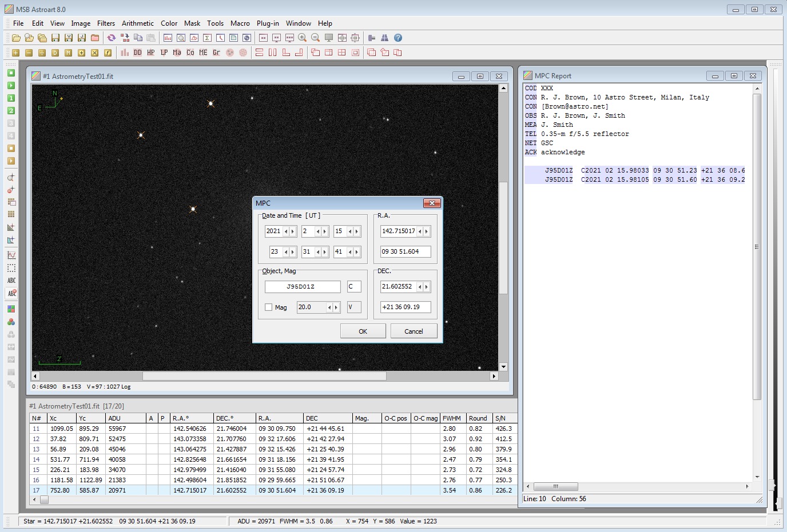Click the O-C mag column header
This screenshot has width=787, height=532.
426,418
